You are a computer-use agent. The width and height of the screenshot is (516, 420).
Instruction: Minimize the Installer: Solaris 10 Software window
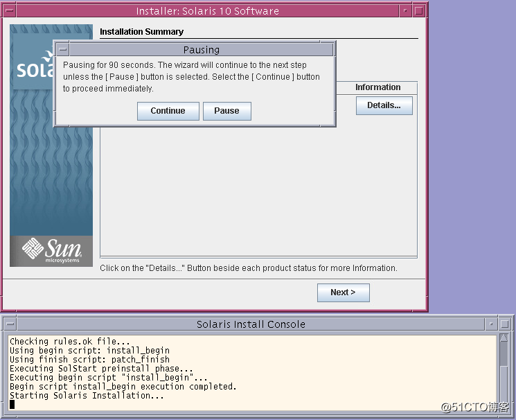405,11
